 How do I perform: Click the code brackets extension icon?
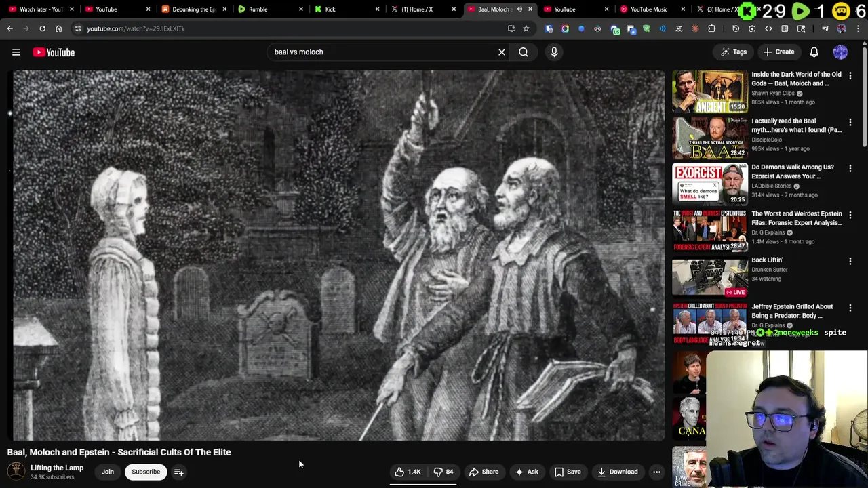[768, 28]
